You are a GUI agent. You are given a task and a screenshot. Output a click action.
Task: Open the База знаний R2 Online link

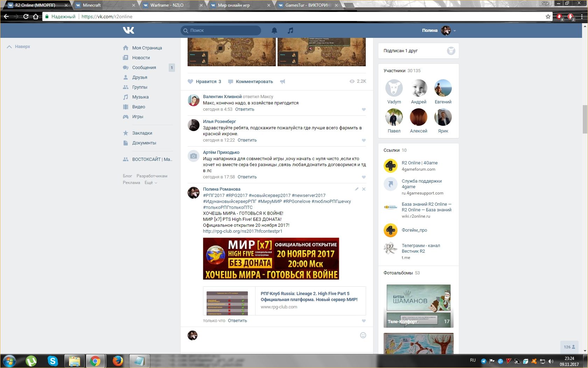pos(427,207)
